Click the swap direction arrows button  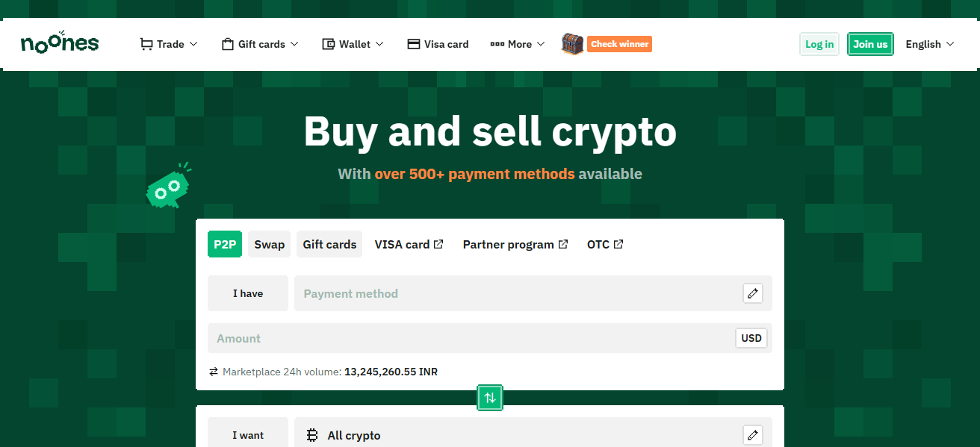[490, 398]
